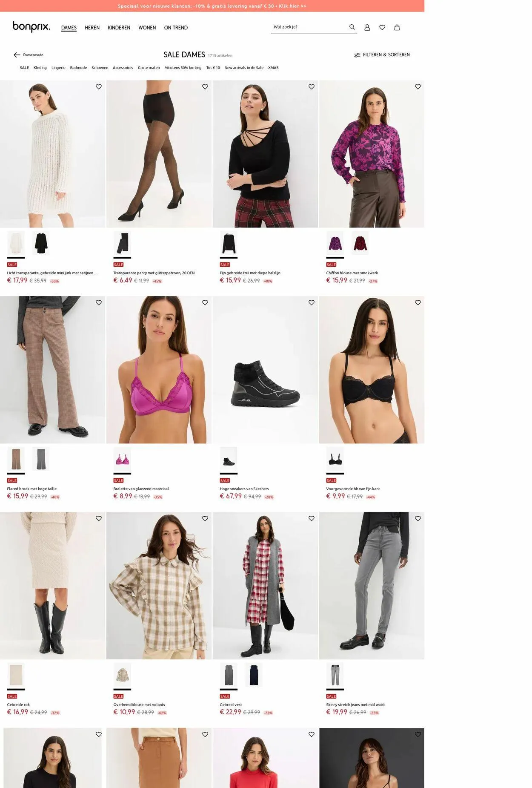Open the wishlist heart in header
This screenshot has width=532, height=788.
pos(382,27)
